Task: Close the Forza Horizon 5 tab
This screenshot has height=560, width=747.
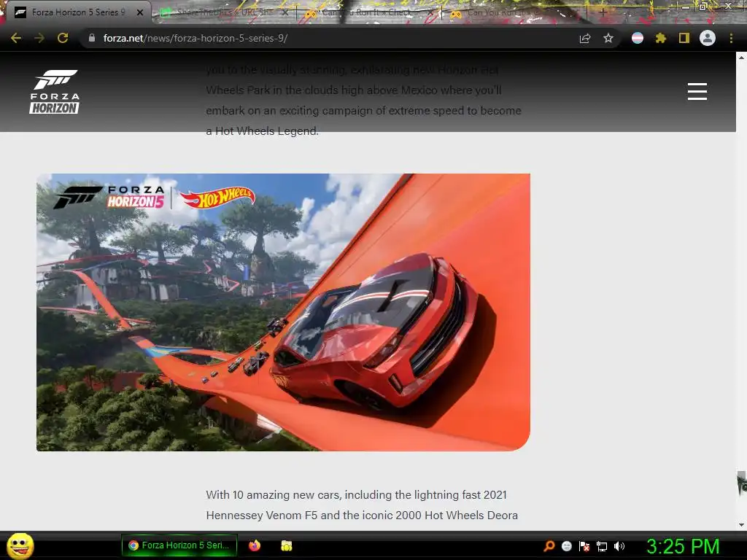Action: pos(140,13)
